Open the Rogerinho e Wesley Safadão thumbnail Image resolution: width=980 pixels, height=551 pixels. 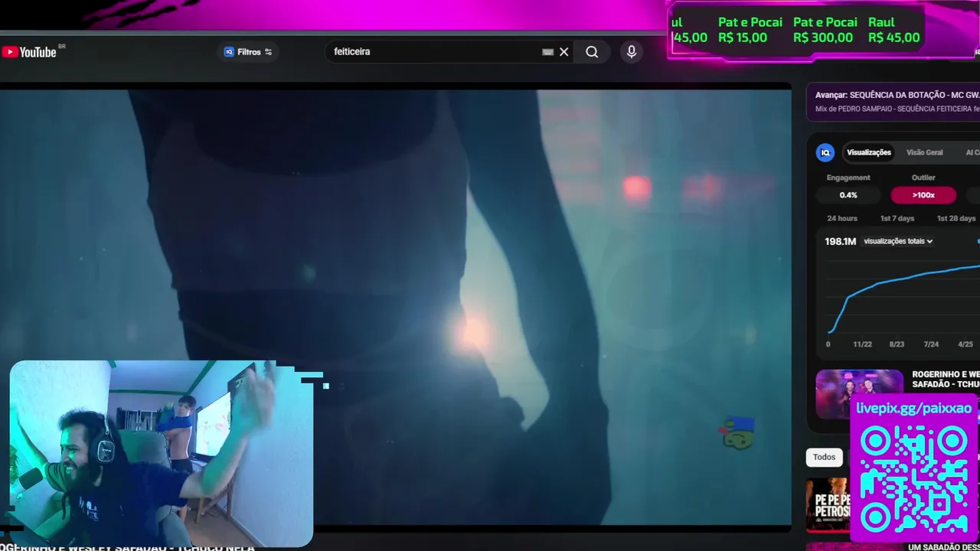(859, 394)
